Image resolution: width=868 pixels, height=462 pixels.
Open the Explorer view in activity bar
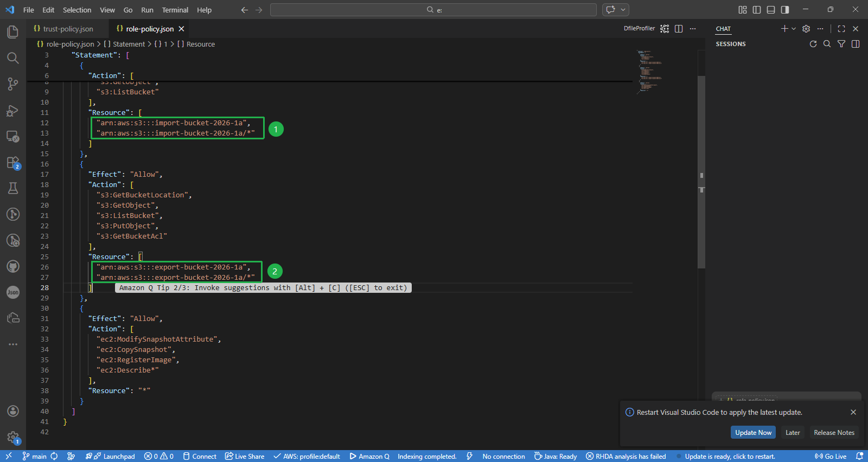[13, 32]
